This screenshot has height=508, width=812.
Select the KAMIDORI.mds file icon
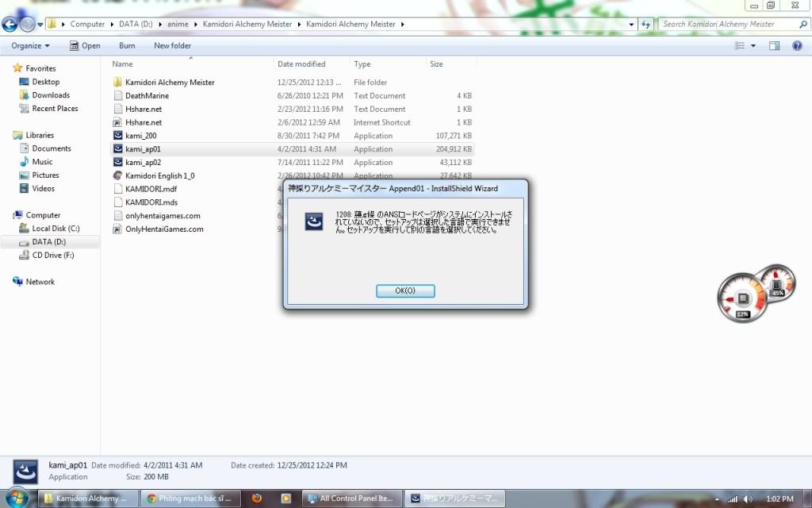117,202
